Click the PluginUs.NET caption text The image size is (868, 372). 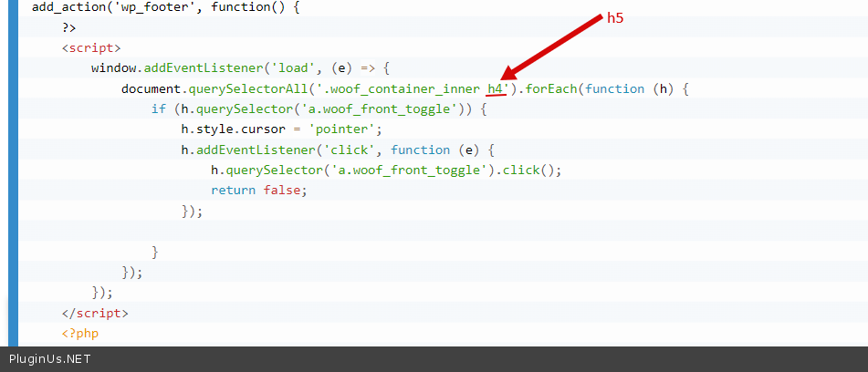(50, 359)
